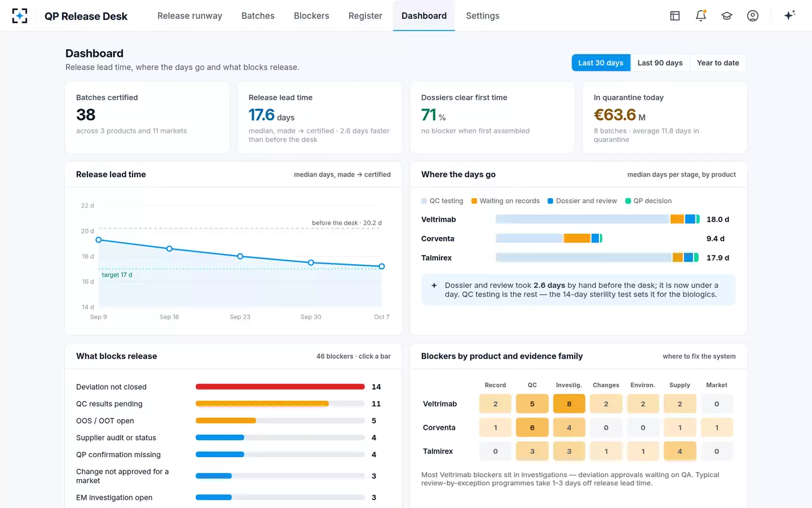Click the Deviation not closed red bar
The width and height of the screenshot is (812, 508).
coord(280,387)
